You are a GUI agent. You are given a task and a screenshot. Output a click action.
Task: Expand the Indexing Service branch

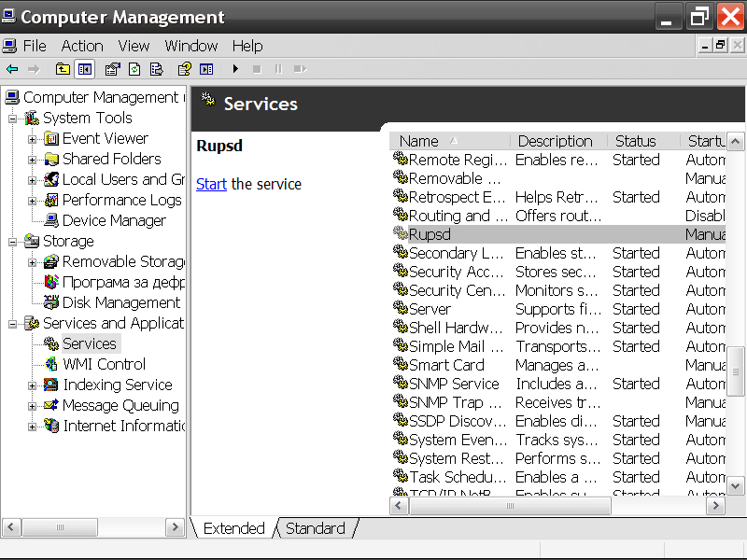(32, 385)
